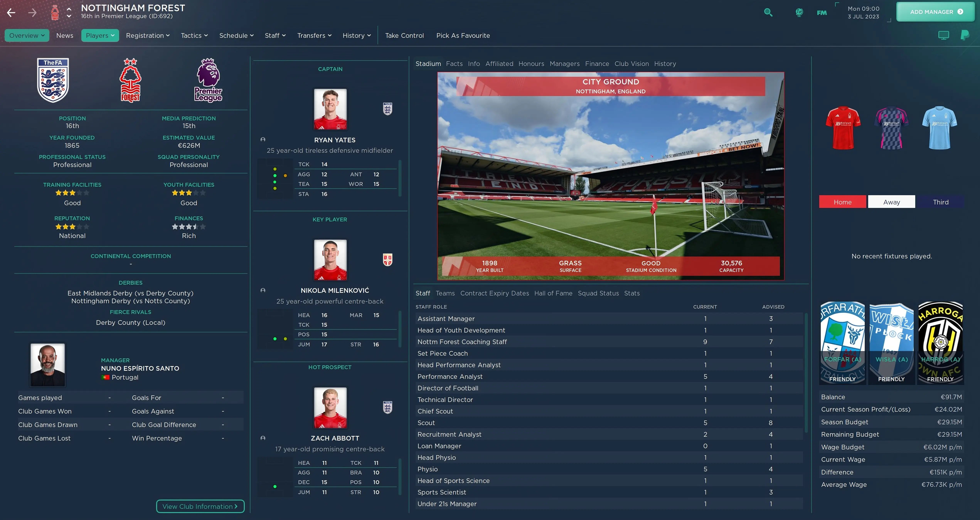Image resolution: width=980 pixels, height=520 pixels.
Task: Click Pick As Favourite
Action: [x=463, y=35]
